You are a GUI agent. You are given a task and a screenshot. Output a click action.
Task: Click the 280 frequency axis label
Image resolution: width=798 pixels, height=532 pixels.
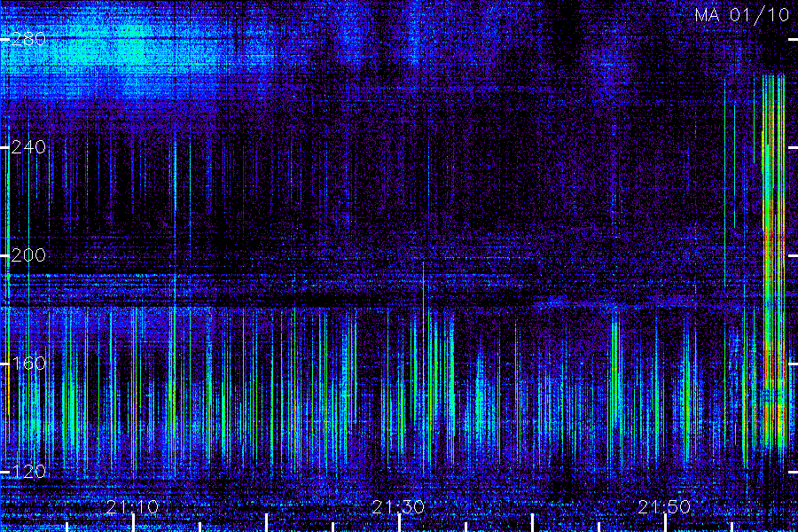click(x=29, y=39)
